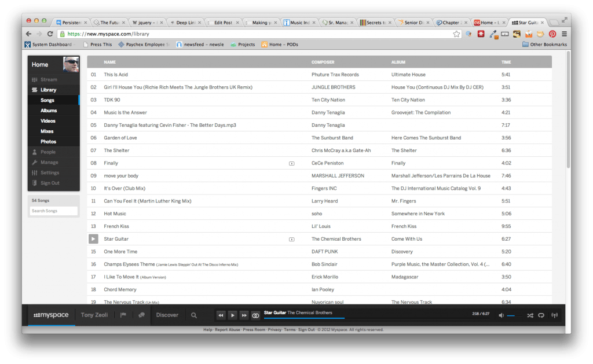Image resolution: width=593 pixels, height=364 pixels.
Task: Click the Privacy footer link
Action: 274,330
